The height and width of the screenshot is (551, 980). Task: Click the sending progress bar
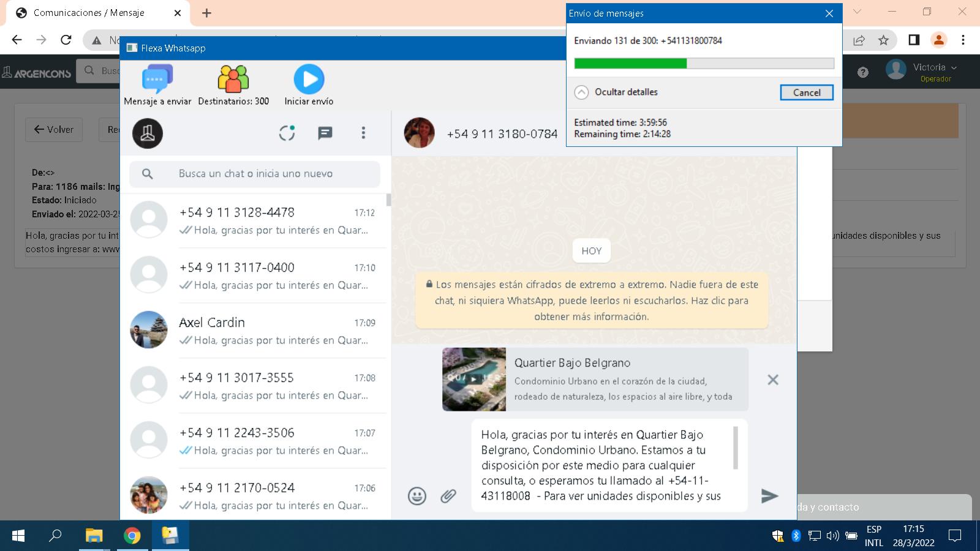coord(704,63)
